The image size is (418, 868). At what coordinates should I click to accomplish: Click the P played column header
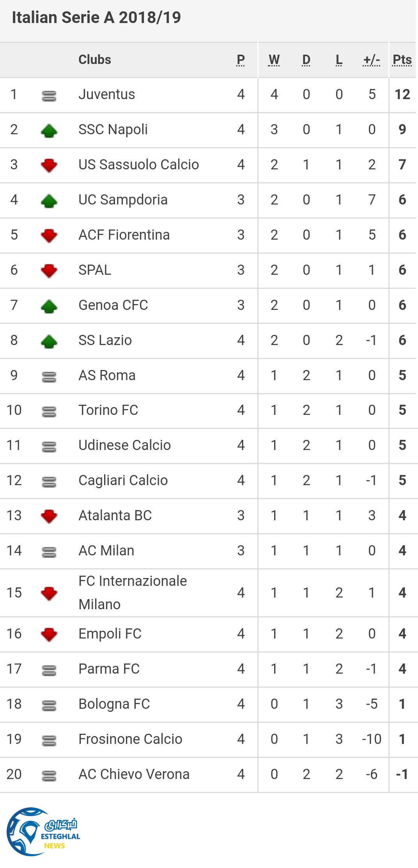point(241,60)
